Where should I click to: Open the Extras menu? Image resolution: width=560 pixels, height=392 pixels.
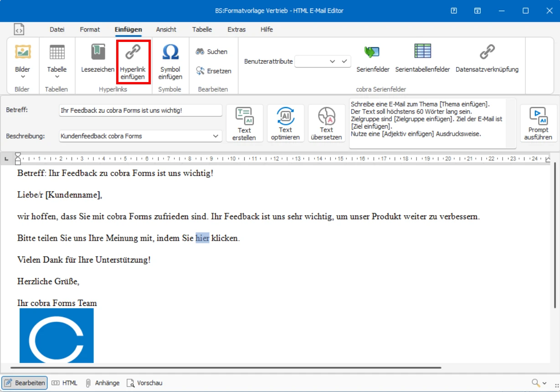(236, 29)
